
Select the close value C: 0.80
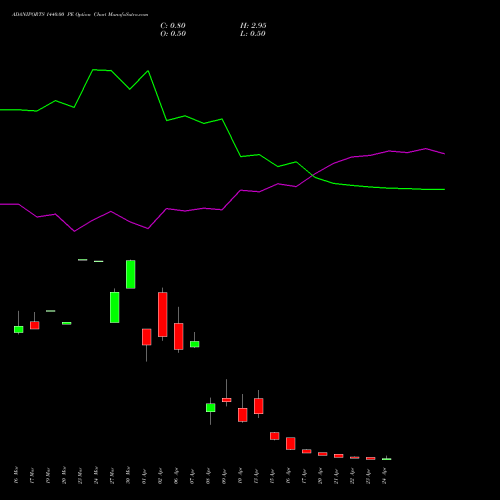point(173,26)
